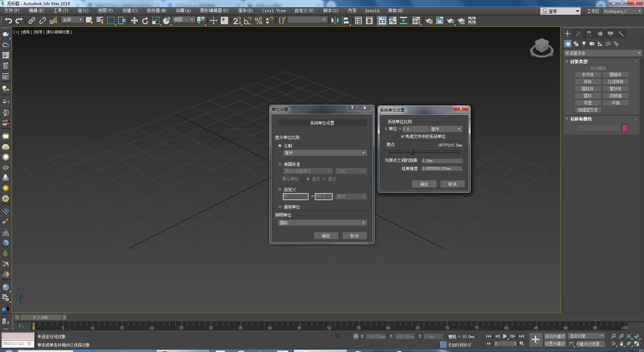644x352 pixels.
Task: Open the Render Setup teapot icon
Action: (x=429, y=21)
